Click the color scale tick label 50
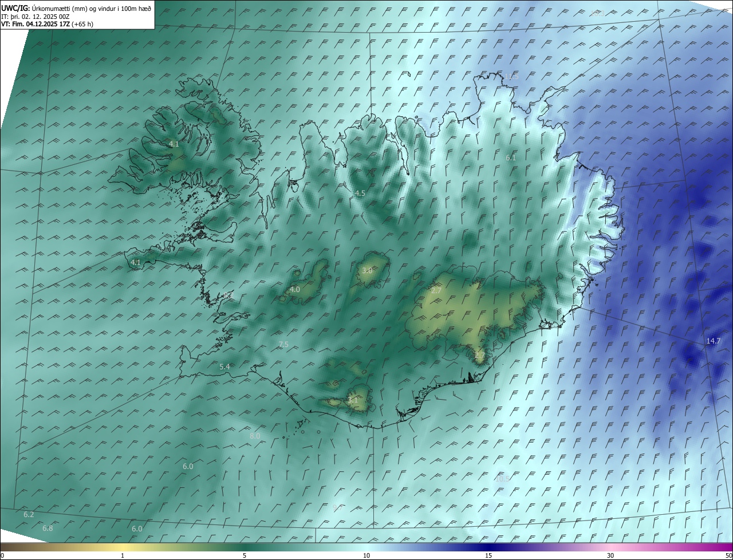The image size is (733, 560). coord(728,555)
